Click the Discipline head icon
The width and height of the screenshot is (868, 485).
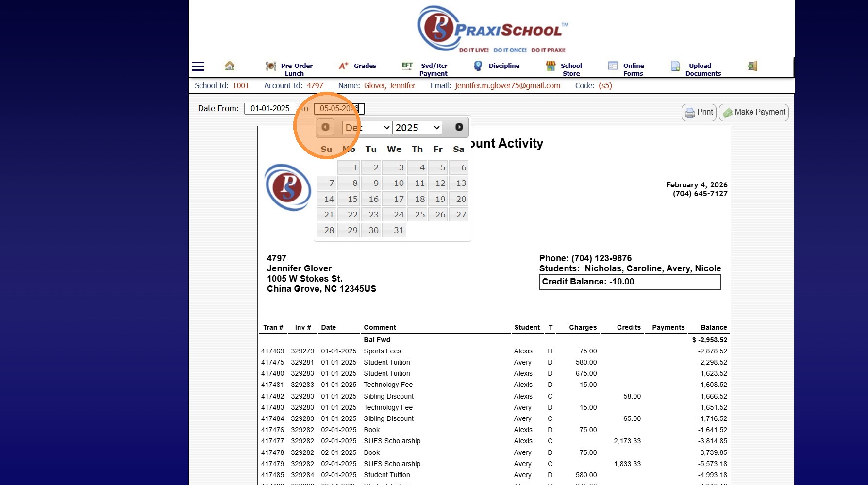tap(478, 66)
